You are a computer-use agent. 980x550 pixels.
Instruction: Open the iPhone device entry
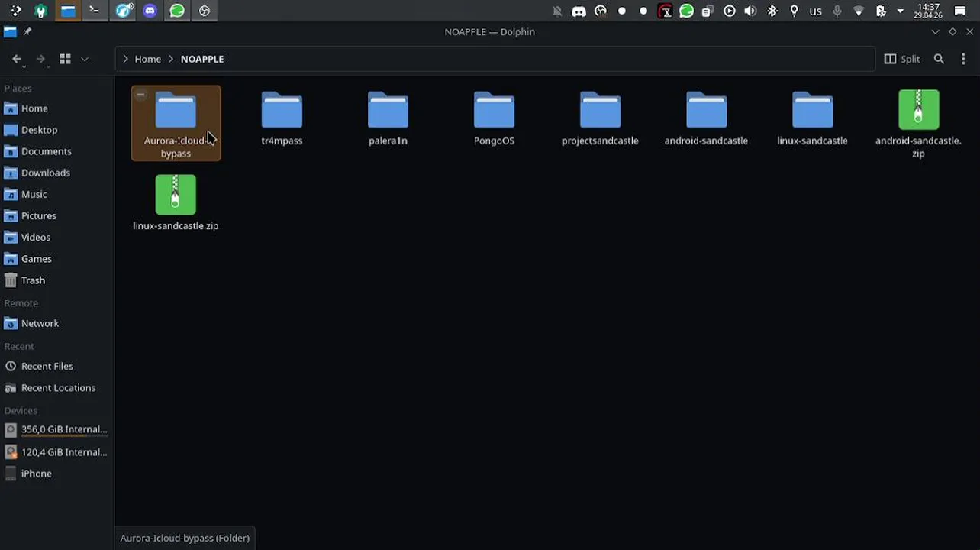point(57,474)
